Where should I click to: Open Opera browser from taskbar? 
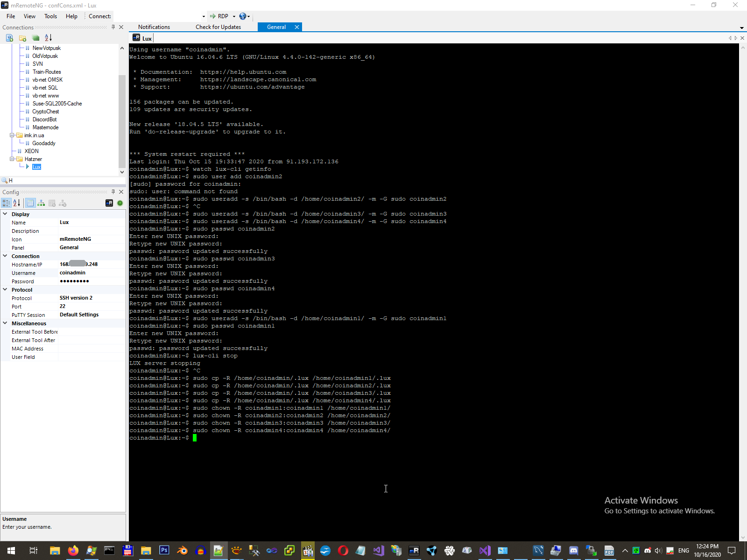[x=343, y=551]
